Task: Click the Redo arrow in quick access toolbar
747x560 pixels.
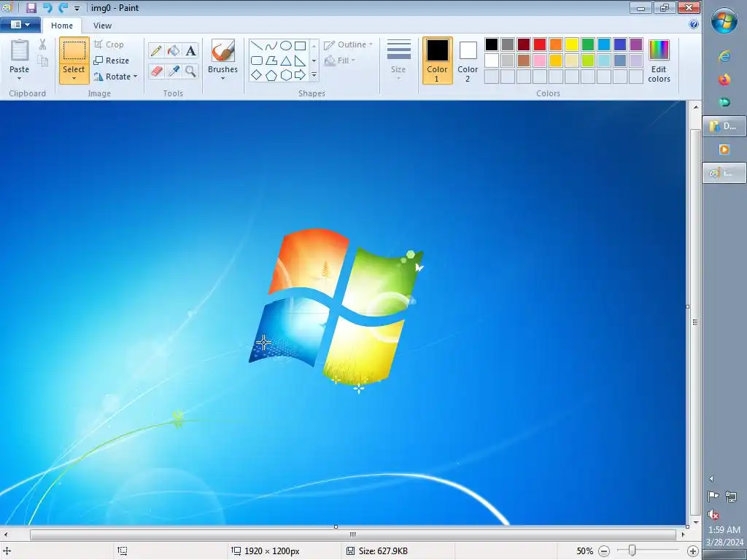Action: pyautogui.click(x=63, y=7)
